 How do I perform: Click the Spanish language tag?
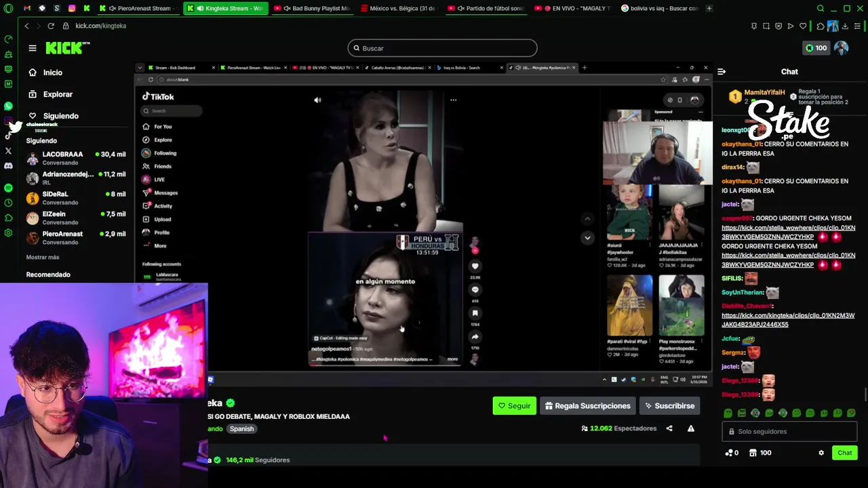click(241, 429)
